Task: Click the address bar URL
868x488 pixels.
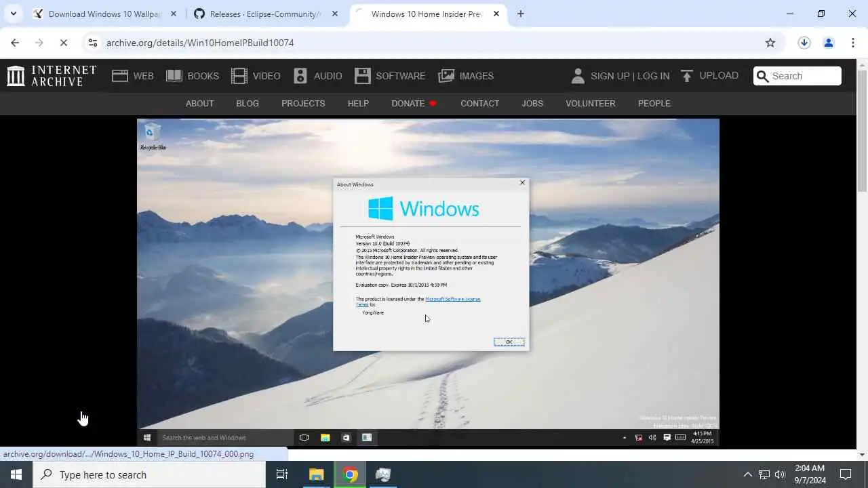Action: click(200, 43)
